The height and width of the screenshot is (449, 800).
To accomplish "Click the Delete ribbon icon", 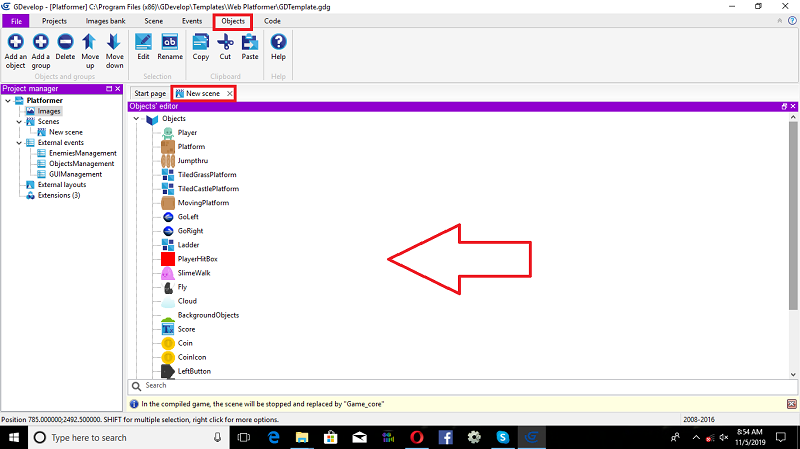I will [65, 42].
